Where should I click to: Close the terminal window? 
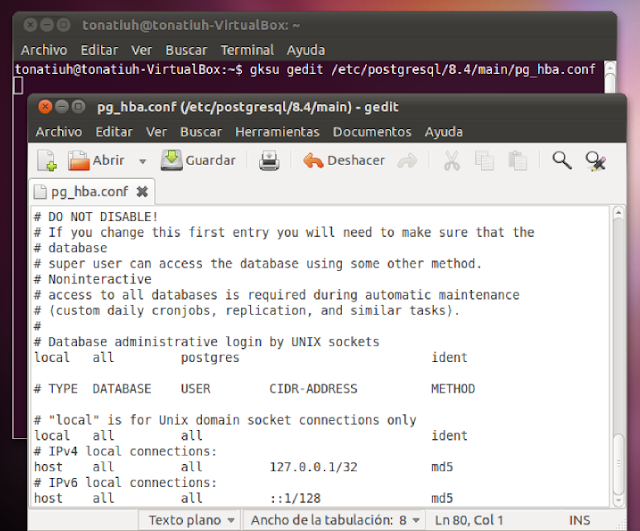[x=30, y=25]
